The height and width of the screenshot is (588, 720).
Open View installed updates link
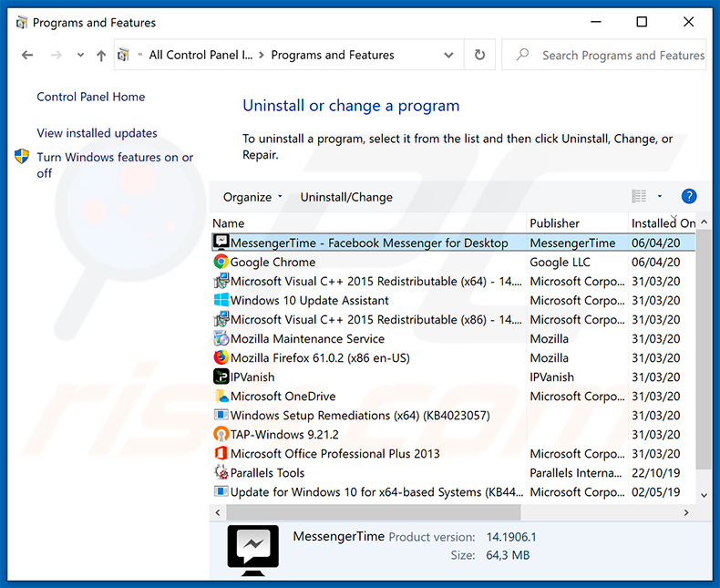[x=97, y=133]
